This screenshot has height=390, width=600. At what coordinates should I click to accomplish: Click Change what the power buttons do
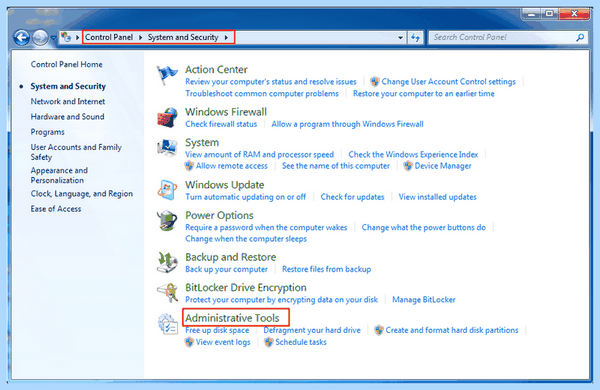(424, 227)
